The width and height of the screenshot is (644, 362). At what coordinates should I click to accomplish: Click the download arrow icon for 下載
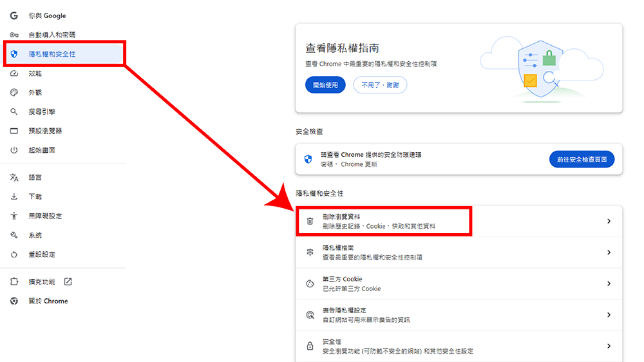click(x=14, y=196)
